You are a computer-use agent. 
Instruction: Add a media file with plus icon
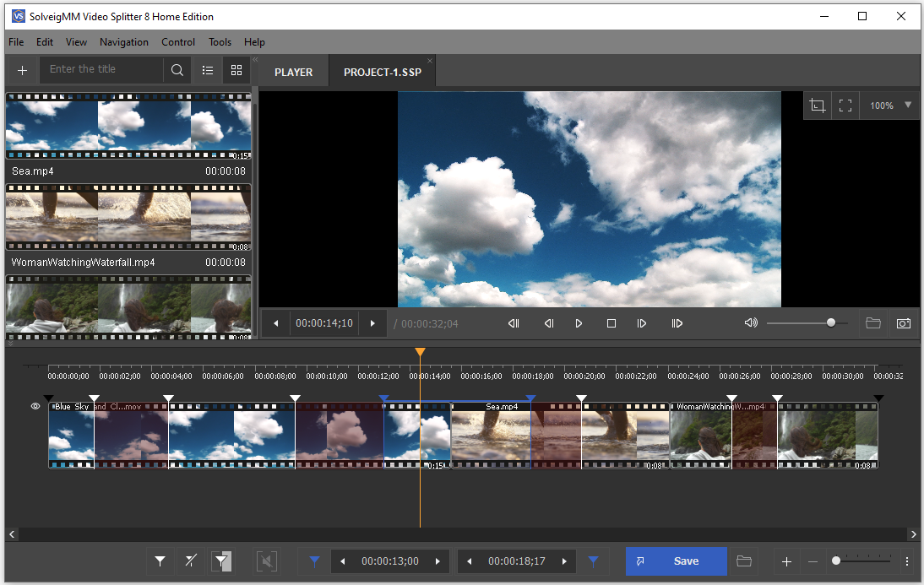(22, 70)
